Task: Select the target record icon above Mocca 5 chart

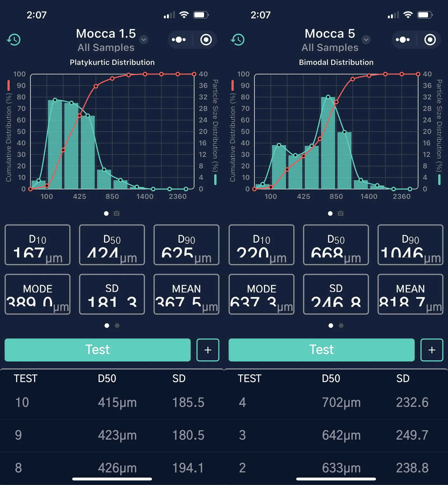Action: coord(430,40)
